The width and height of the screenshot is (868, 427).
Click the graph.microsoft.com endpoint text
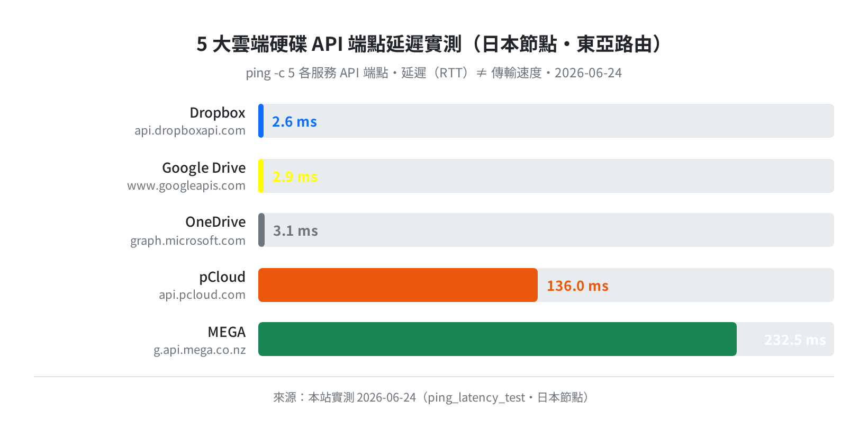pyautogui.click(x=188, y=241)
